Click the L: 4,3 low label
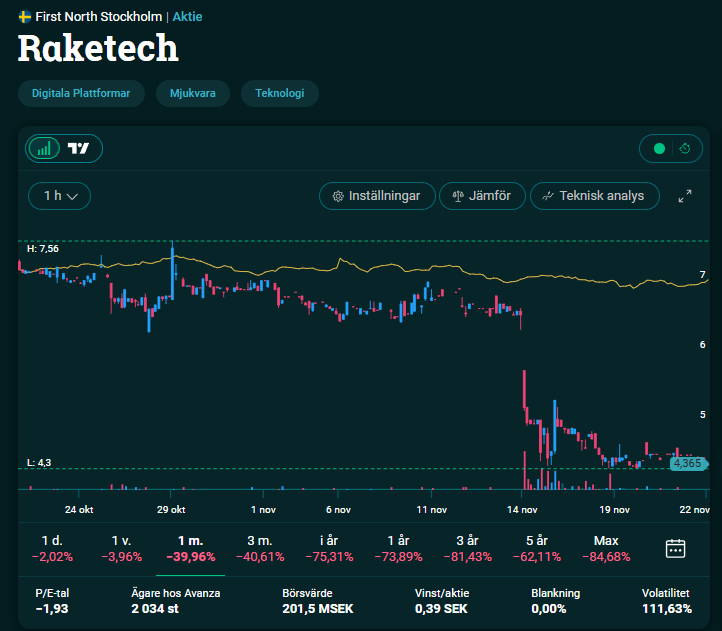 pos(39,462)
